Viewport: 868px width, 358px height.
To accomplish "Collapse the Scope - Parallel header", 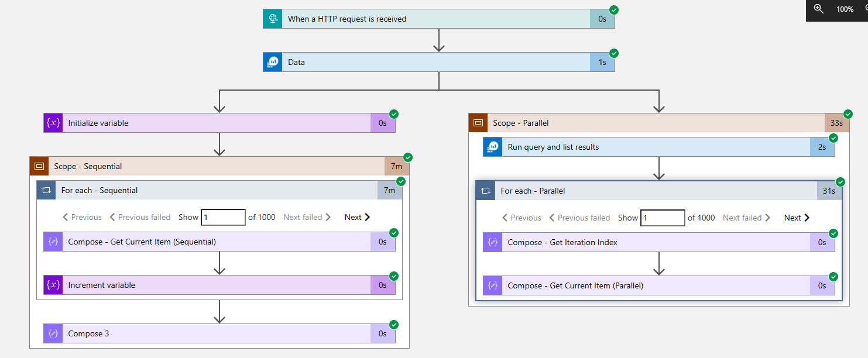I will [644, 123].
